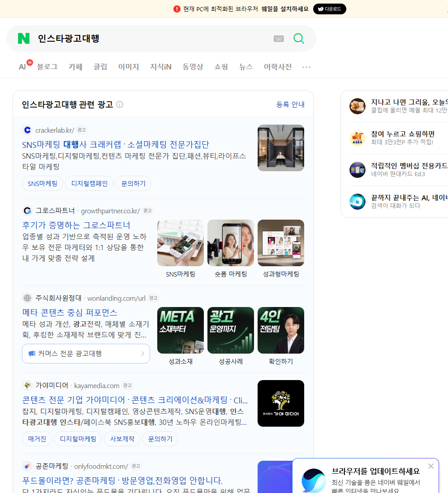Click crackerlab's 문의하기 pill button
This screenshot has width=448, height=493.
click(x=134, y=184)
